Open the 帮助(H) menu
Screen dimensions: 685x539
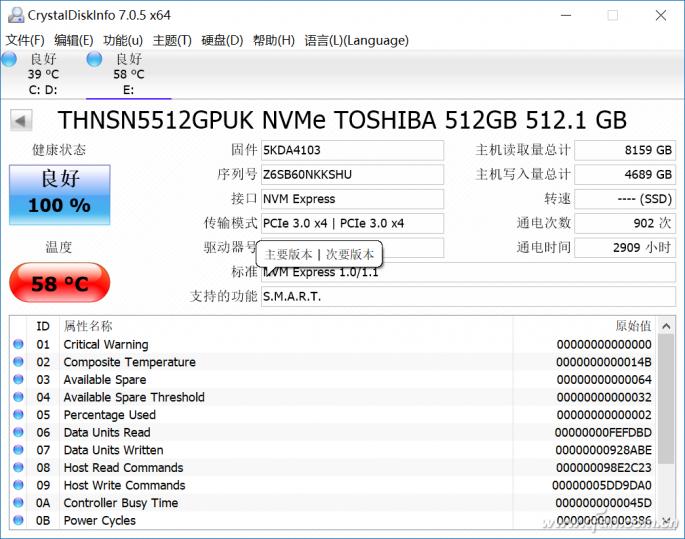tap(273, 40)
